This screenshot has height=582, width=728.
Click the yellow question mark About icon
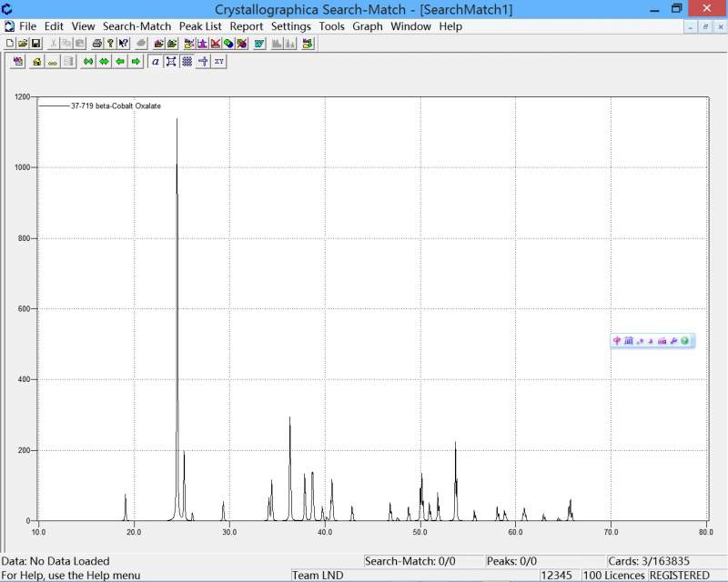point(110,44)
